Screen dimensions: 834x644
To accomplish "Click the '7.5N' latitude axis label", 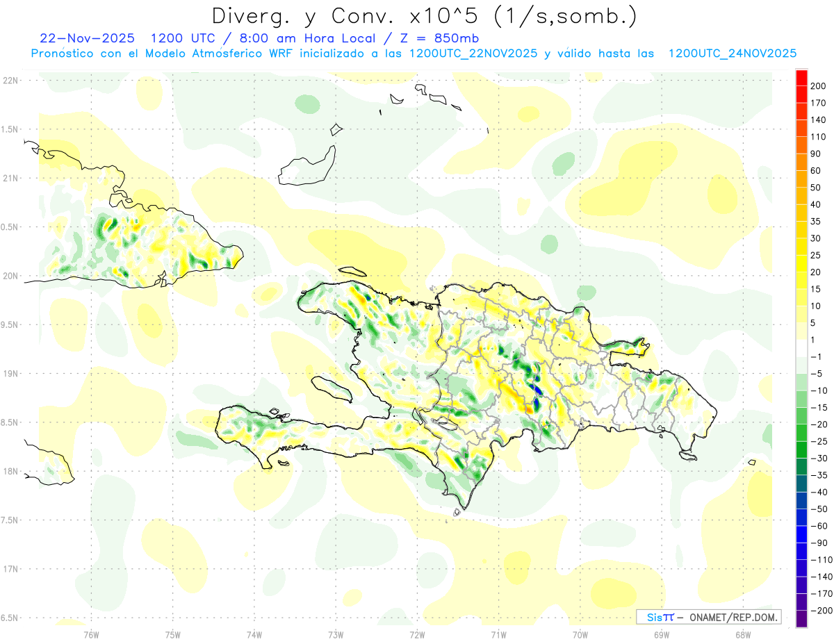I will [10, 520].
